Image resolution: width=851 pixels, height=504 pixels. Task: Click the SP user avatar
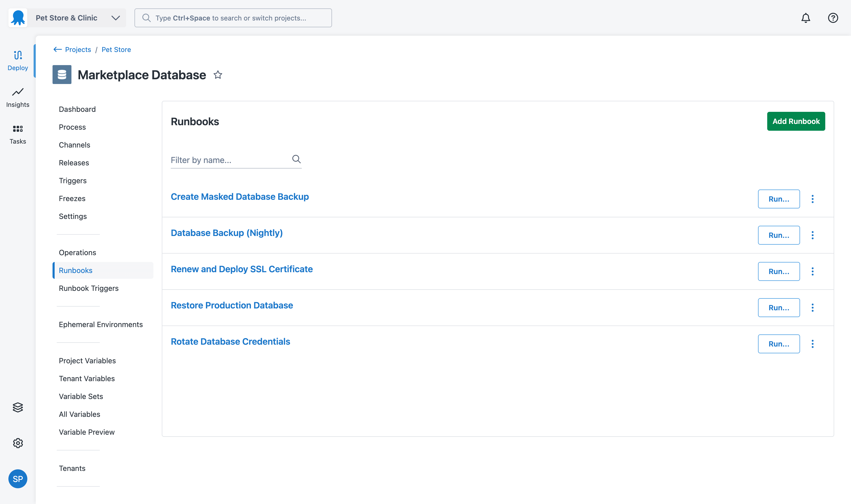click(18, 479)
